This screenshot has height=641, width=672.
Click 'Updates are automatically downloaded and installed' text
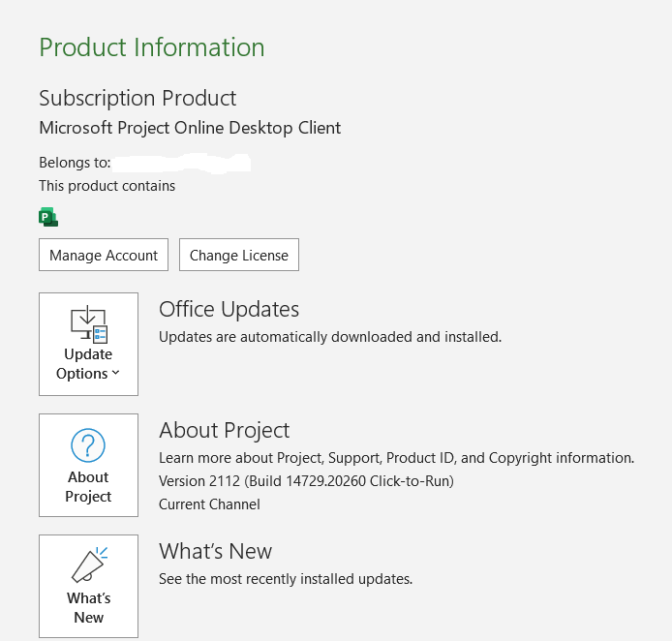tap(330, 337)
